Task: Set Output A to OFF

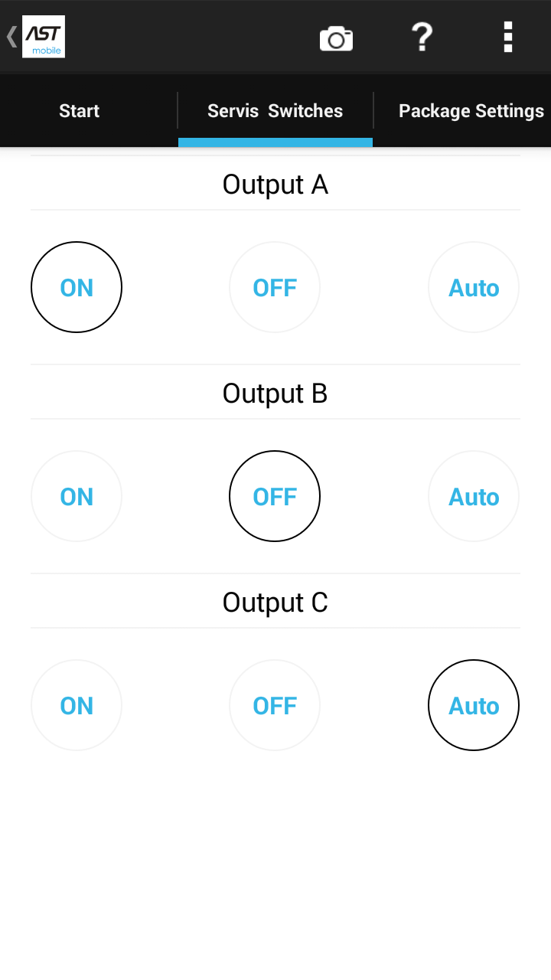Action: 275,287
